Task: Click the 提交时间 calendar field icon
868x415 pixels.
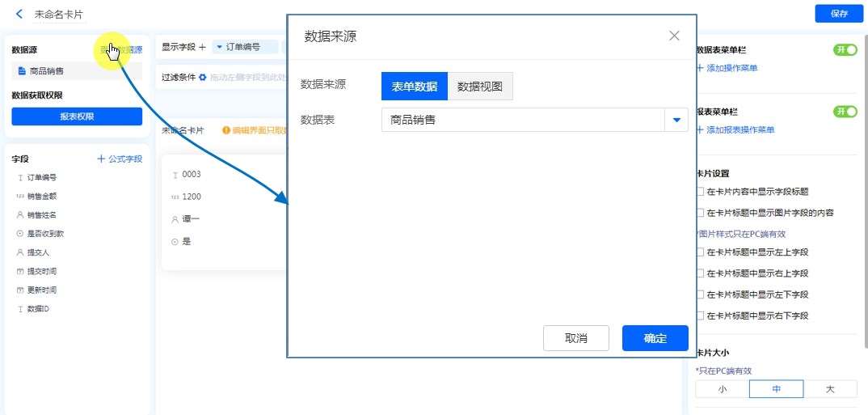Action: pos(19,271)
